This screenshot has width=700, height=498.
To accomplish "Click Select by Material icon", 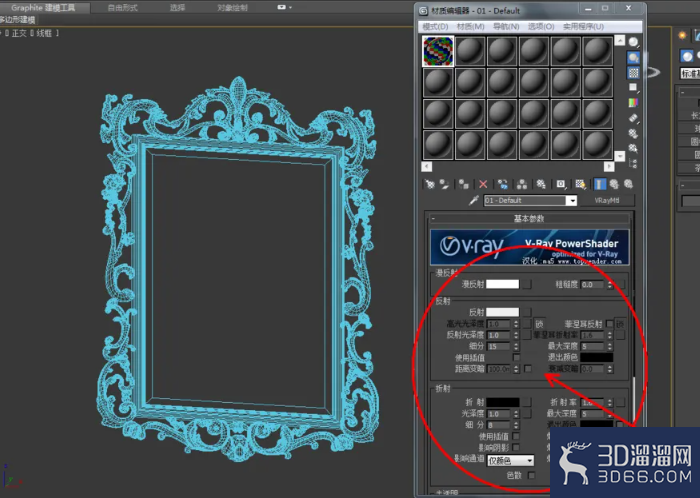I will (x=633, y=148).
